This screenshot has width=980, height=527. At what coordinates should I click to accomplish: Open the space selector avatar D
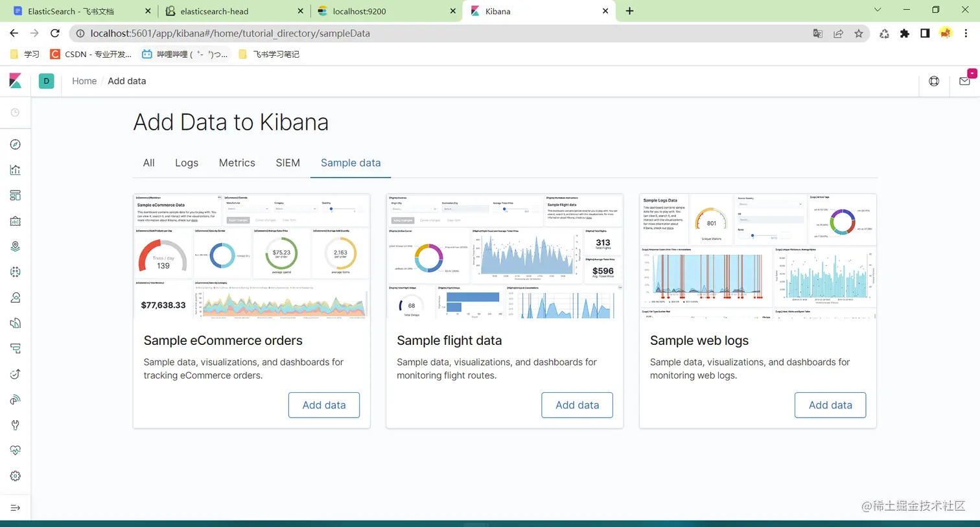(47, 81)
